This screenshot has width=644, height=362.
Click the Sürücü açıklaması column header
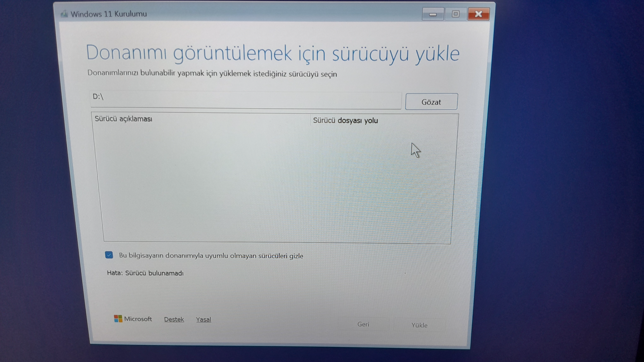tap(123, 119)
